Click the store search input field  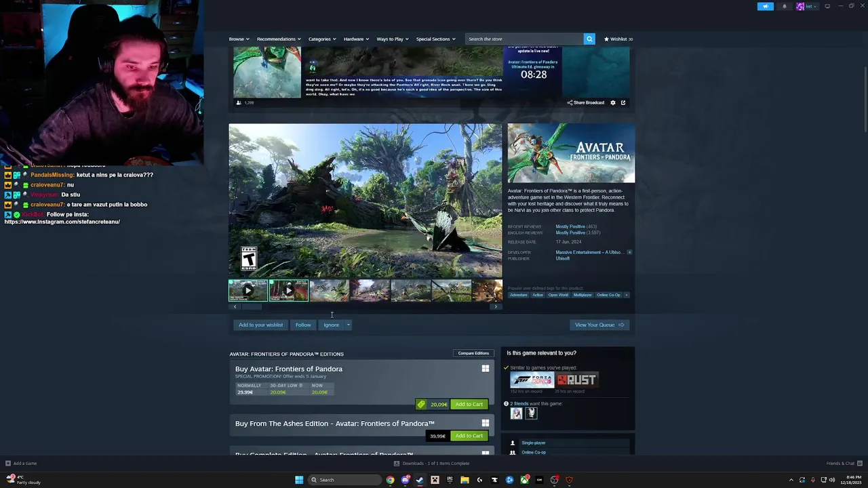[x=524, y=39]
